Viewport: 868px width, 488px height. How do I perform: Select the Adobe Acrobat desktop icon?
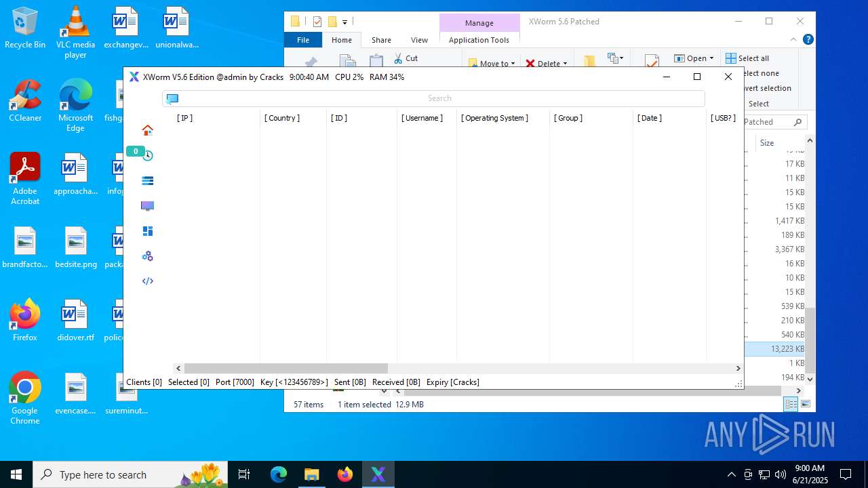point(25,179)
